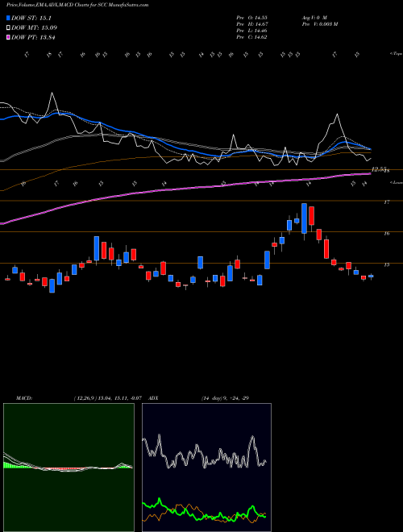Click the ADX (14 day) values text
The image size is (403, 532).
[225, 398]
